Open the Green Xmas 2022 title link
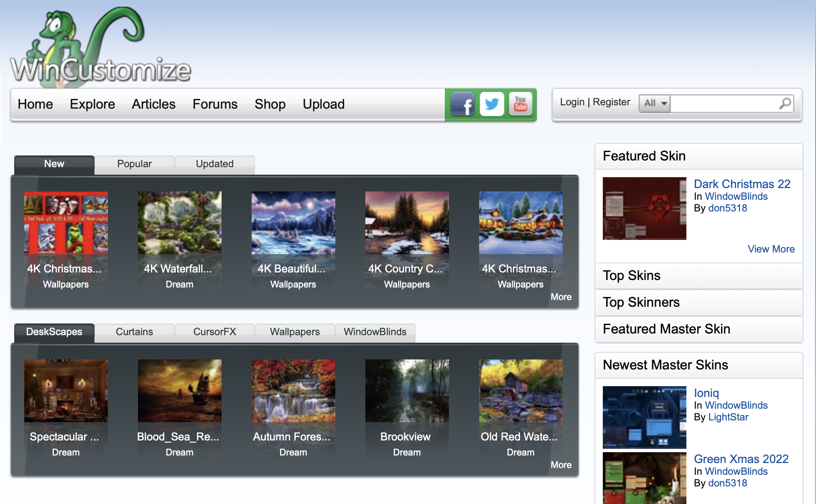The height and width of the screenshot is (504, 816). (x=741, y=459)
